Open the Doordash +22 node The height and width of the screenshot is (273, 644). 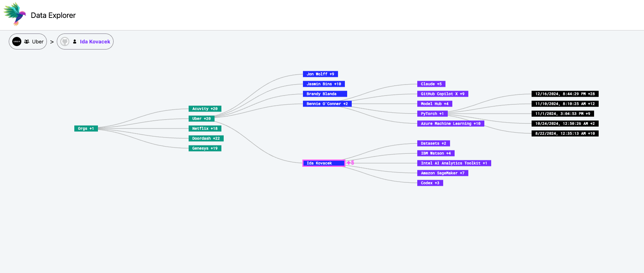click(x=206, y=139)
